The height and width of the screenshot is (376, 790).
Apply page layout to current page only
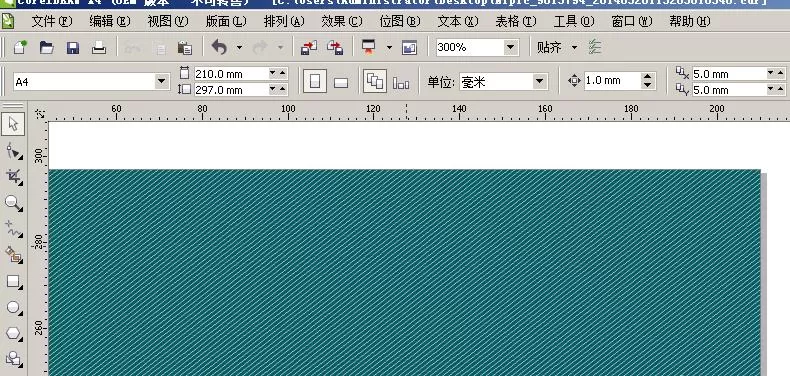[401, 83]
